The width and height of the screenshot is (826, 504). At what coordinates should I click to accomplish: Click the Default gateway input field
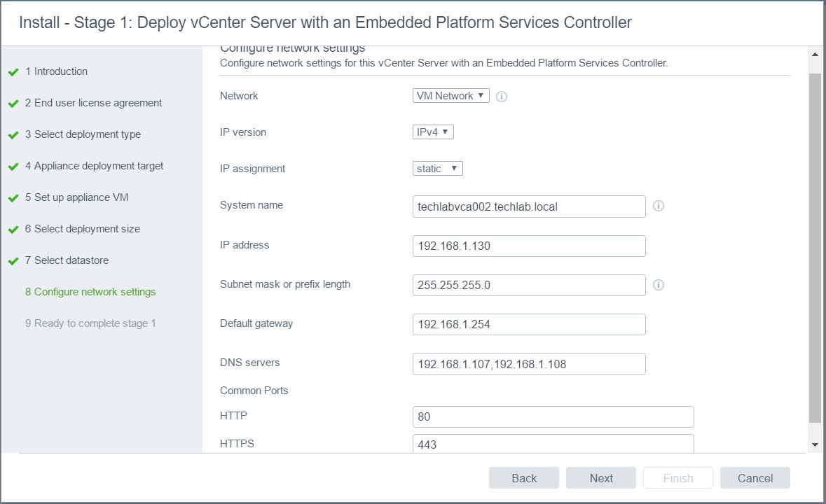click(529, 324)
